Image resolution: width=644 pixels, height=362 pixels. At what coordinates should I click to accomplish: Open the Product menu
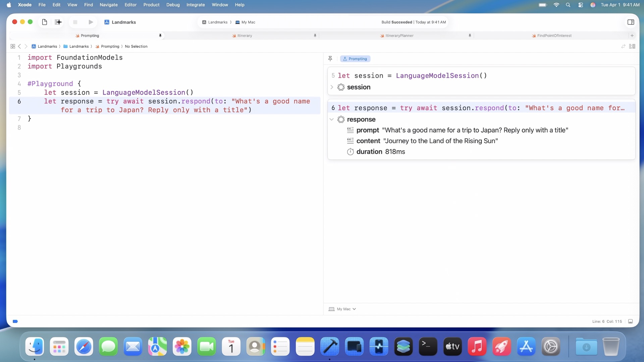pyautogui.click(x=151, y=5)
